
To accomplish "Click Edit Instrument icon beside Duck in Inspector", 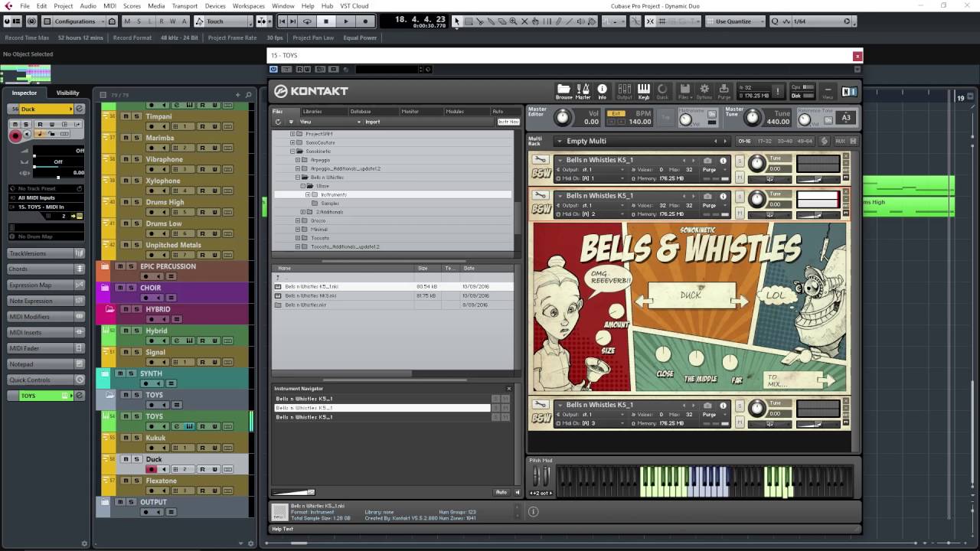I will point(79,109).
